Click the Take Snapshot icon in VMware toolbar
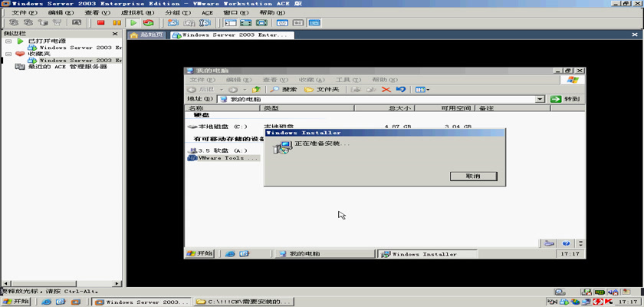The height and width of the screenshot is (307, 644). 173,22
